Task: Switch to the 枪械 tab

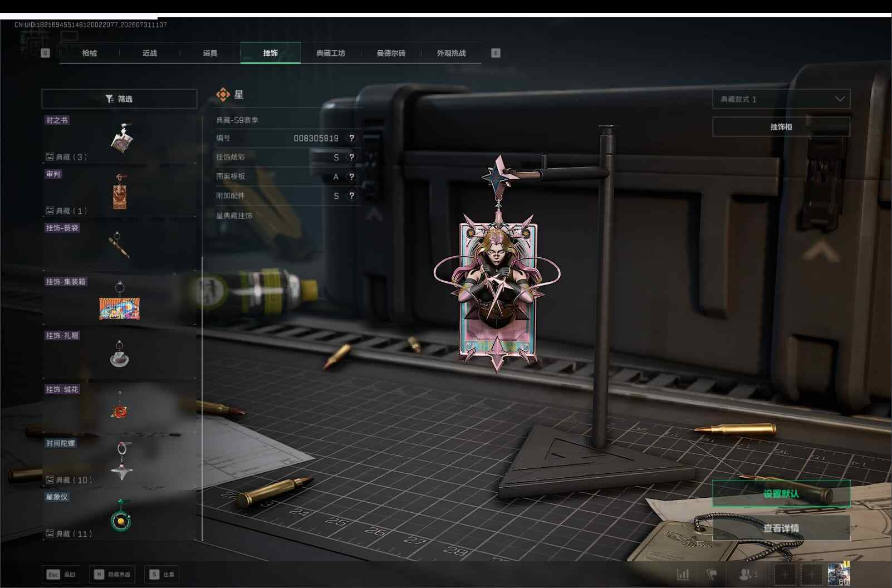Action: [89, 53]
